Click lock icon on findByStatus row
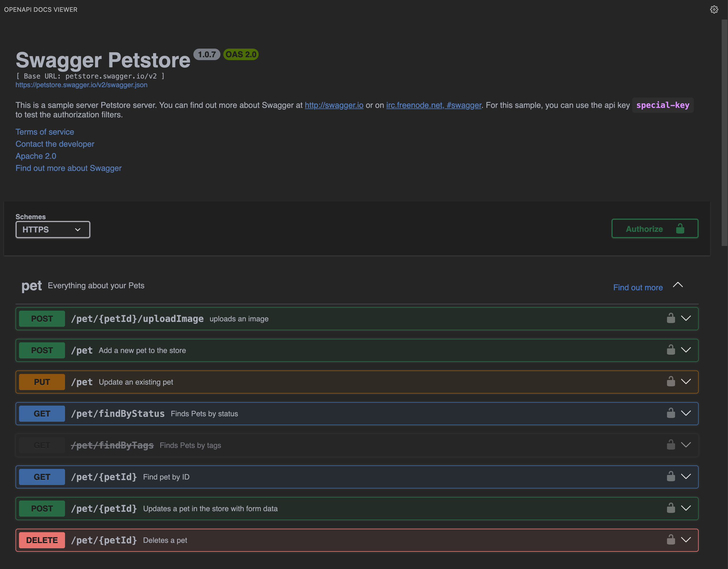728x569 pixels. pos(671,413)
